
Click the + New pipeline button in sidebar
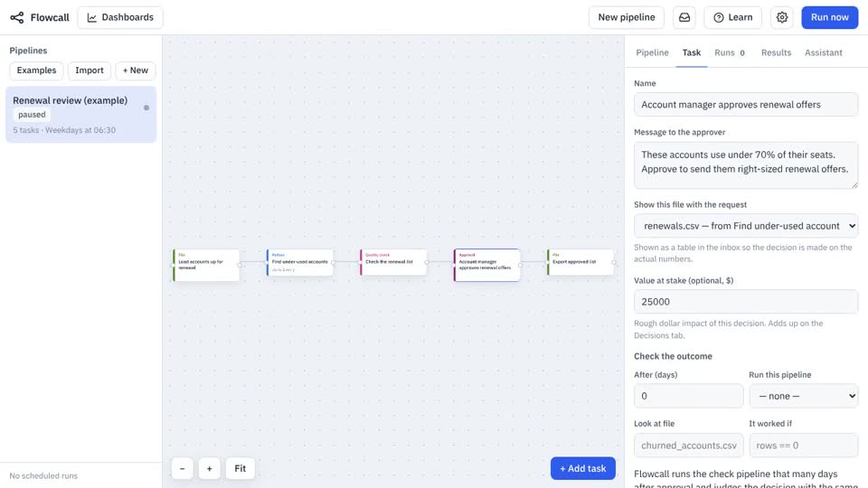(135, 70)
